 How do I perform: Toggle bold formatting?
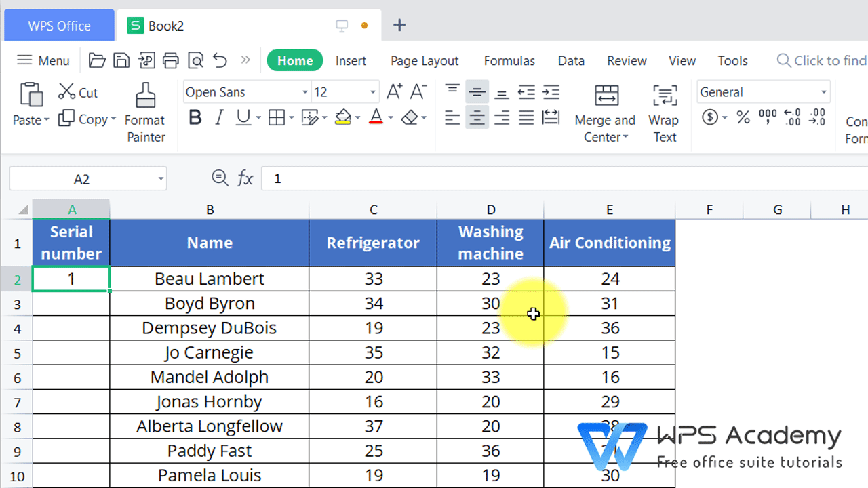click(195, 118)
